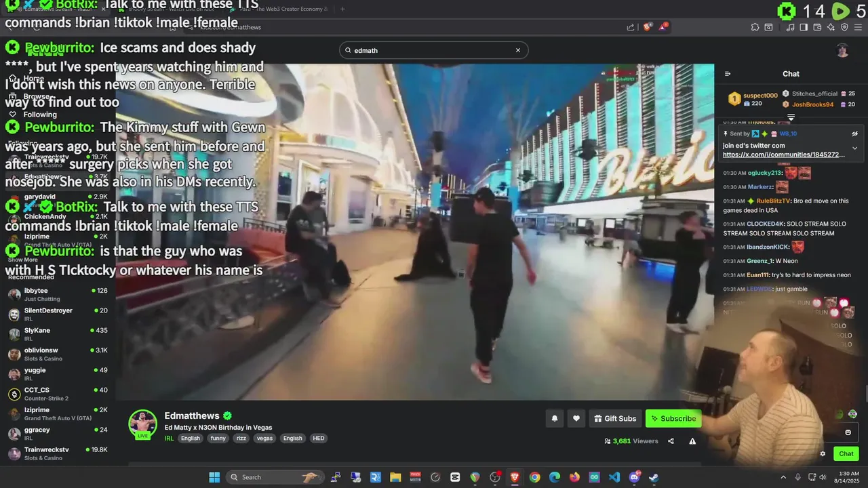Click the green Subscribe button
Screen dimensions: 868x488
(x=673, y=419)
